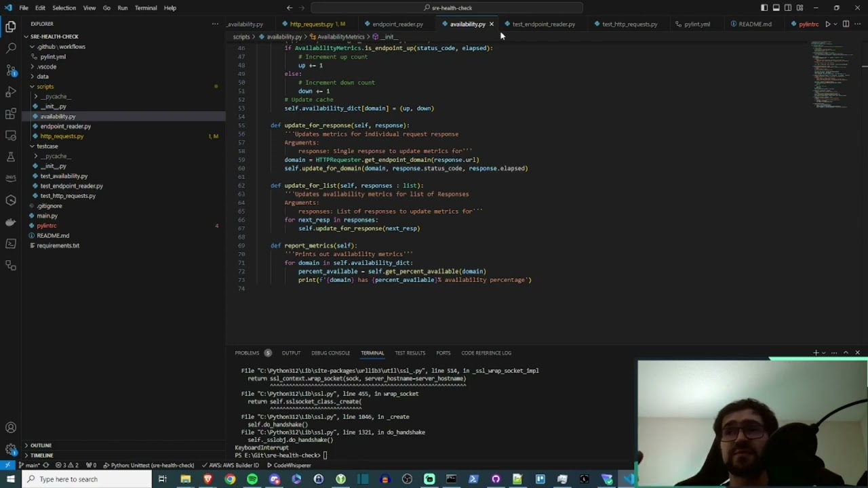This screenshot has height=488, width=868.
Task: Split the editor right
Action: coord(846,24)
